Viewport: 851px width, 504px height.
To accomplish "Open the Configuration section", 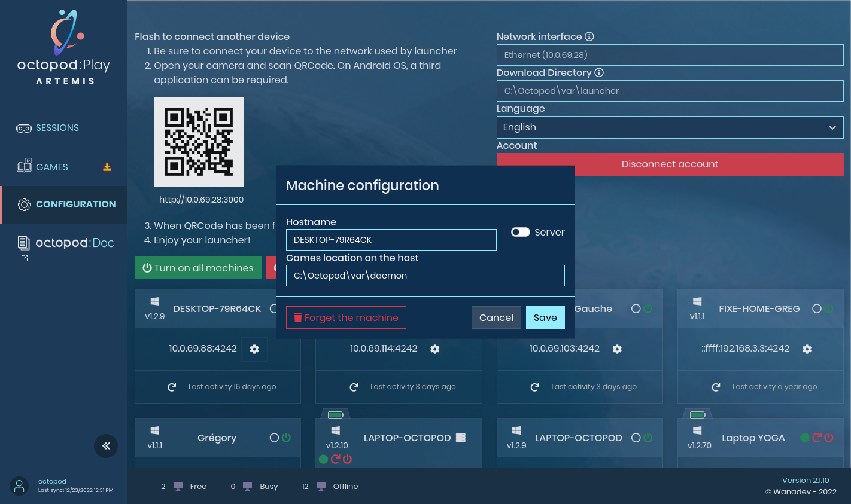I will [x=63, y=204].
